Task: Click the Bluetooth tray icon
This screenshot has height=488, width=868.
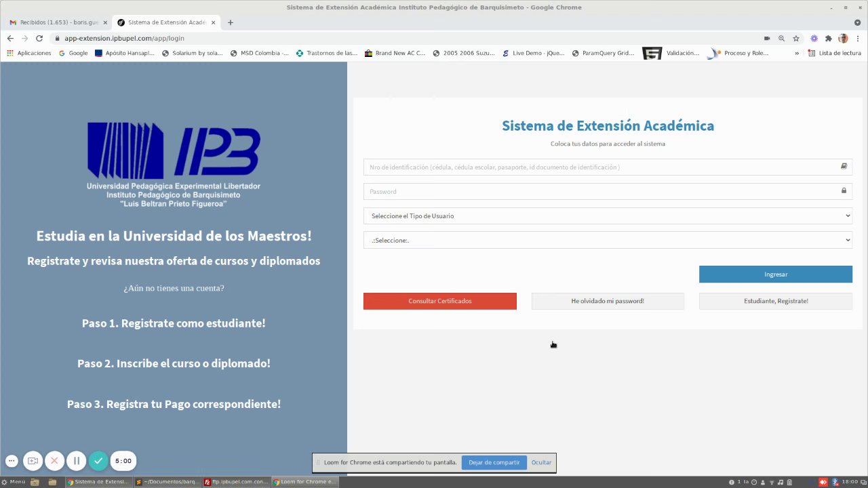Action: pyautogui.click(x=835, y=482)
